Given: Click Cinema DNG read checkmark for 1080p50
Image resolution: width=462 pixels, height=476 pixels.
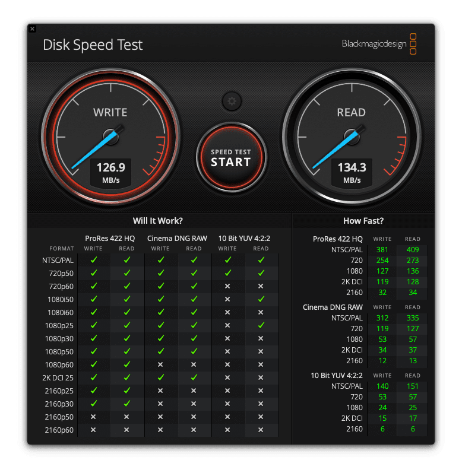Looking at the screenshot, I should click(194, 351).
